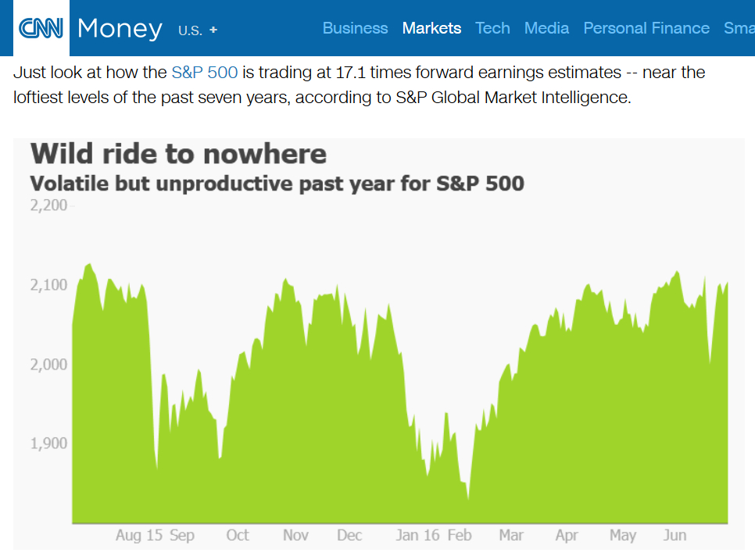Go to the Tech section

(492, 28)
